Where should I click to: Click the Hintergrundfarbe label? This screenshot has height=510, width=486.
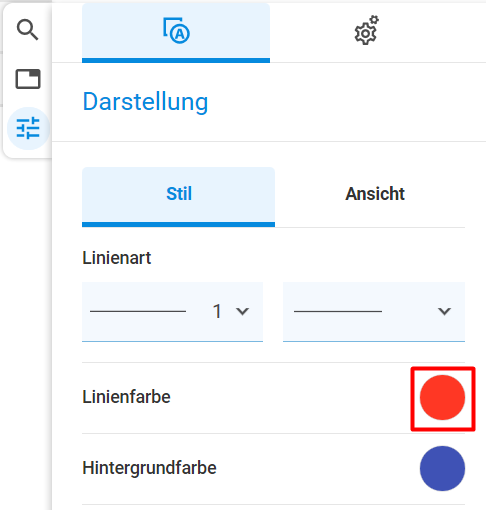tap(149, 468)
